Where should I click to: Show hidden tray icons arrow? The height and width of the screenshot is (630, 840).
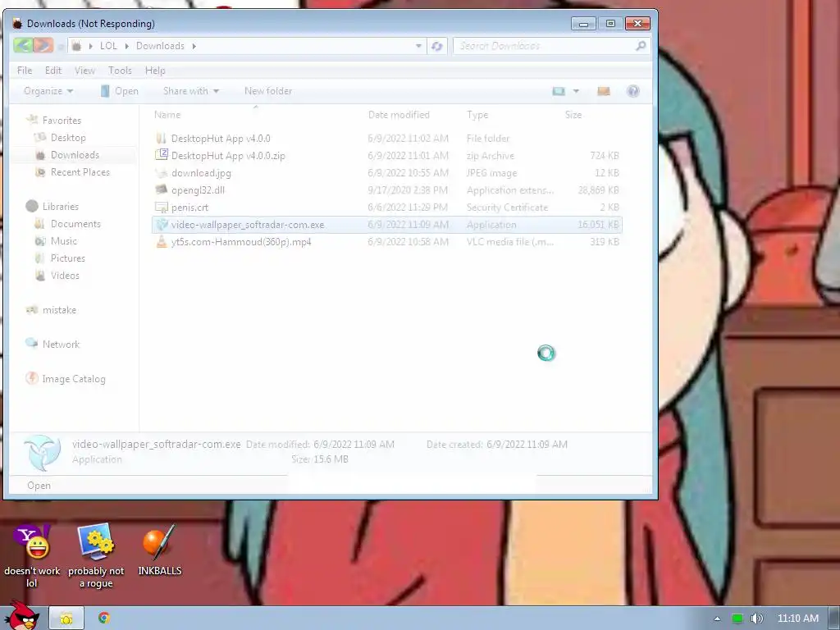pos(717,619)
